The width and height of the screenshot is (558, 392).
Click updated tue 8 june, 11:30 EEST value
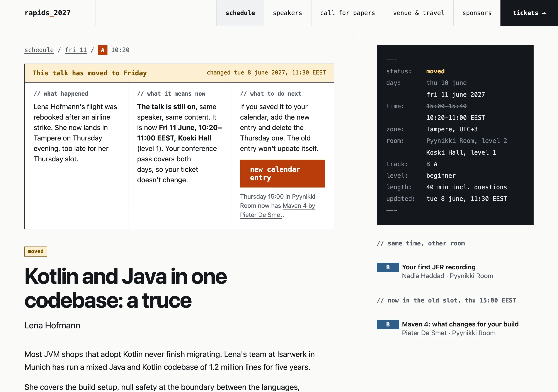click(467, 199)
